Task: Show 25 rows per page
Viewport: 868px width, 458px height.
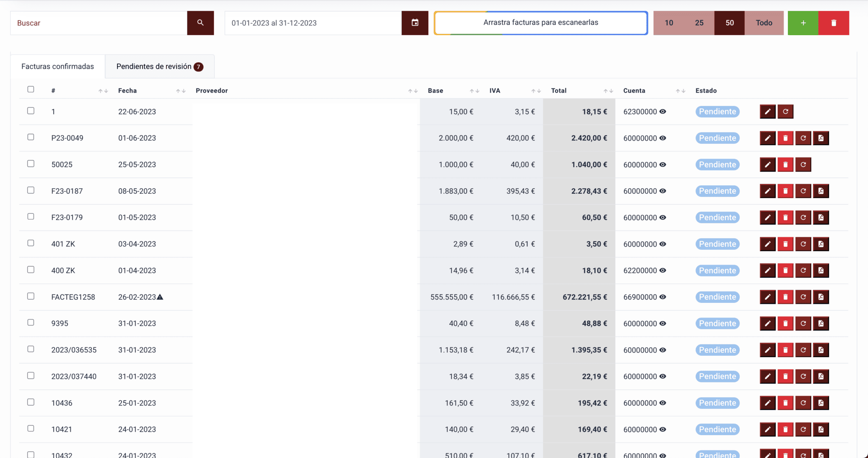Action: (x=699, y=23)
